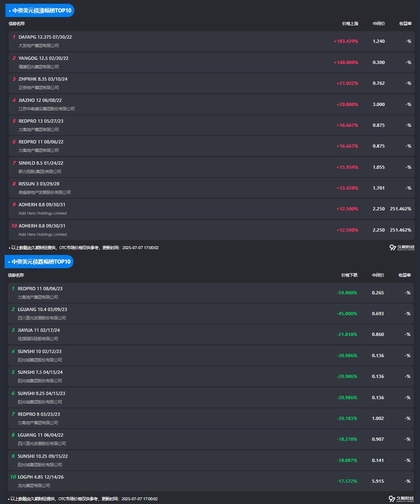Click the 价格下跌 column header
This screenshot has height=504, width=420.
349,275
